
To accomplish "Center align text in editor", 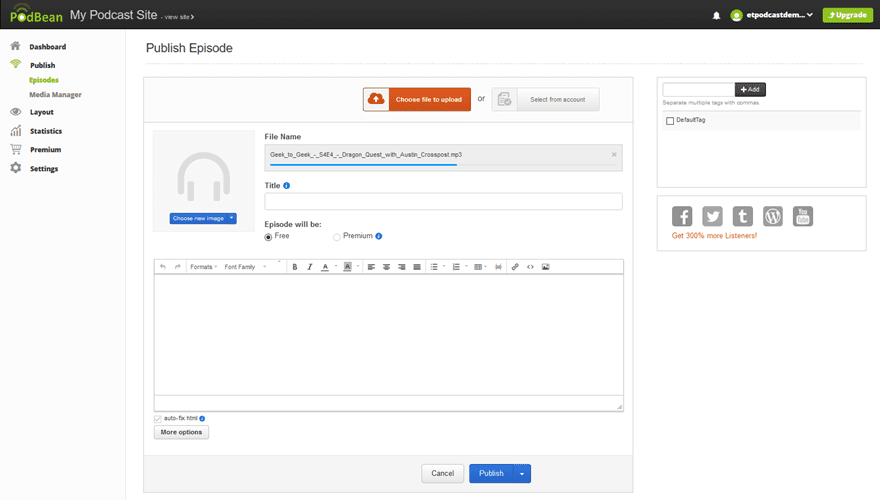I will (x=386, y=267).
